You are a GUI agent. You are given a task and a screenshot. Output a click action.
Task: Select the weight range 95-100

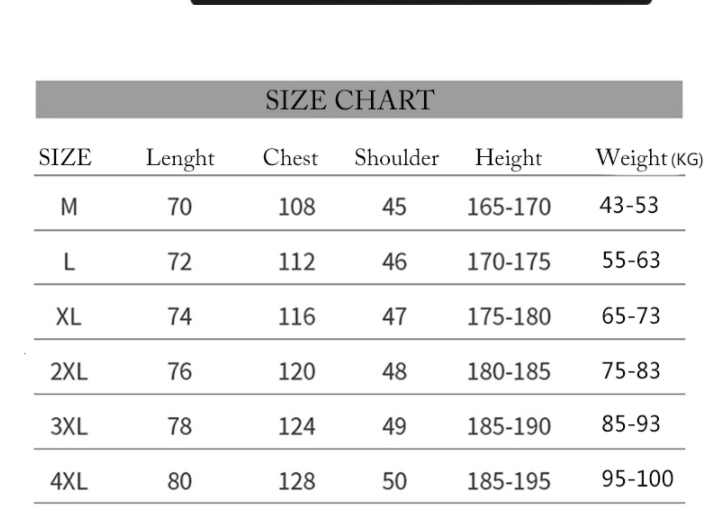[x=637, y=479]
